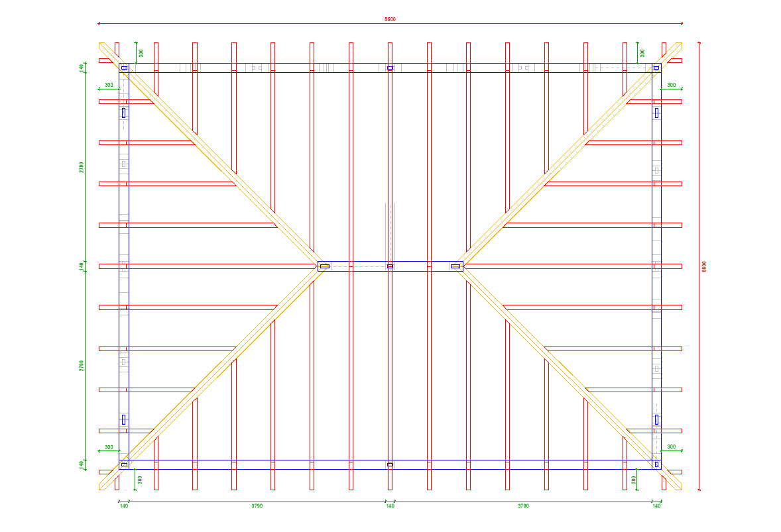The width and height of the screenshot is (781, 532).
Task: Pick the 140 dimension between the two 2790 dimensions
Action: click(81, 267)
